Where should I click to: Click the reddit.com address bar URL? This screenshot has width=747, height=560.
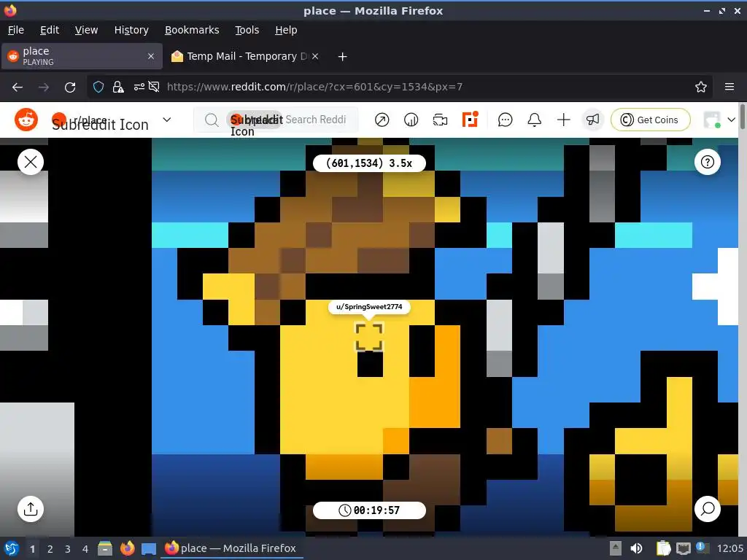tap(314, 87)
